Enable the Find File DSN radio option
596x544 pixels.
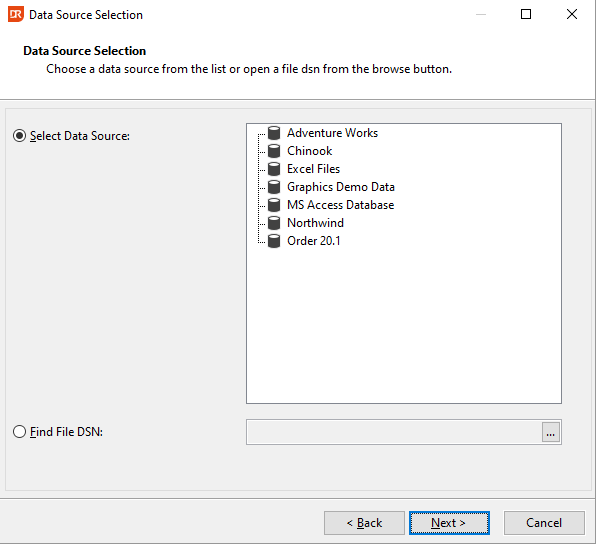pyautogui.click(x=19, y=432)
